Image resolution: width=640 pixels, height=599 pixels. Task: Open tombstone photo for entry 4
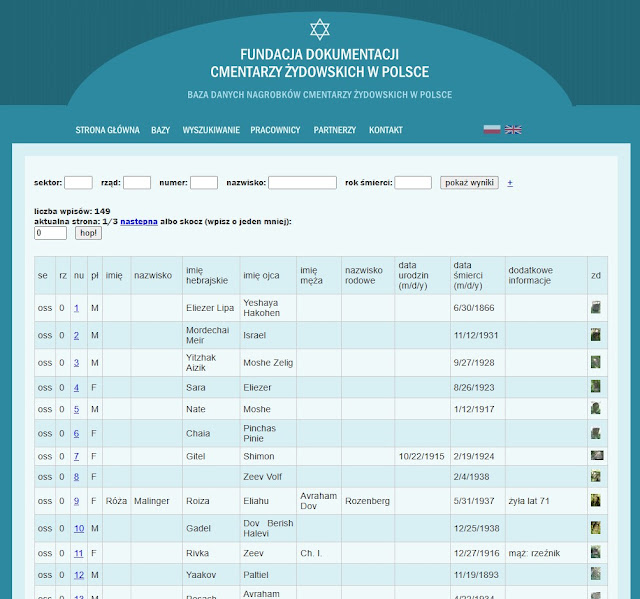[596, 386]
